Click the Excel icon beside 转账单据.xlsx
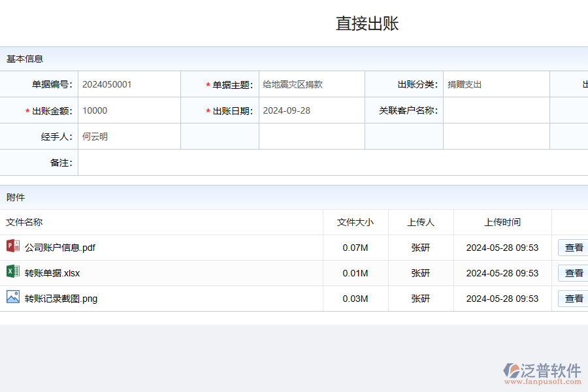 (12, 272)
